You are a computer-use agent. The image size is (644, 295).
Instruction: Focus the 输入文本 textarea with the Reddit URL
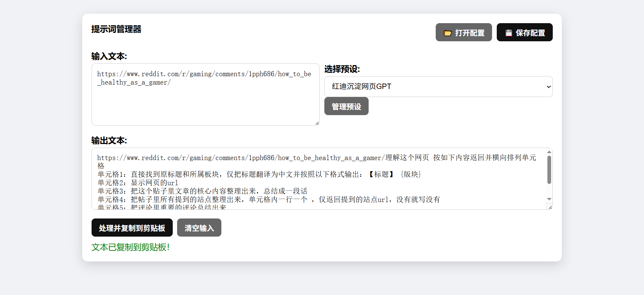(205, 101)
